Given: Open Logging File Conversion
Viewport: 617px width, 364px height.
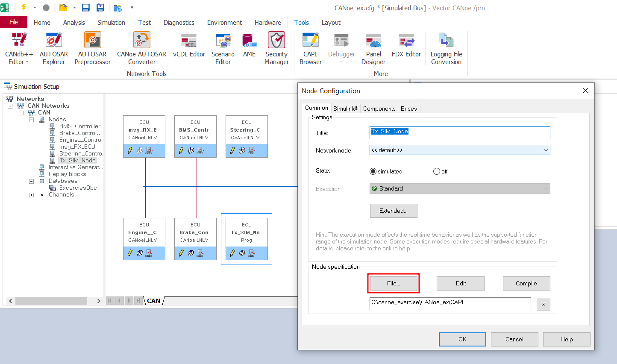Looking at the screenshot, I should pos(446,48).
